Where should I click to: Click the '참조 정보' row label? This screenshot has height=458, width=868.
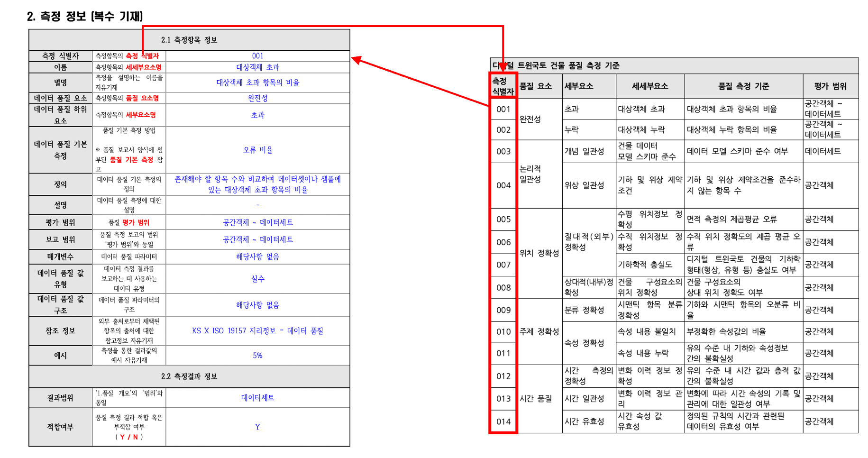click(60, 331)
